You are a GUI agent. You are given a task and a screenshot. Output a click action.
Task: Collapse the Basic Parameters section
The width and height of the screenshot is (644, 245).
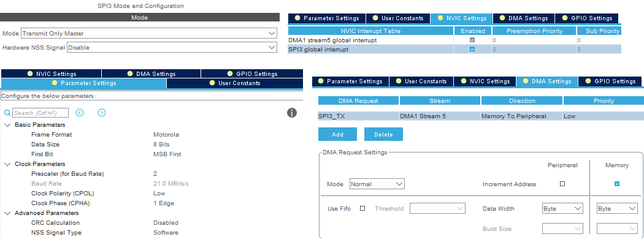coord(7,125)
